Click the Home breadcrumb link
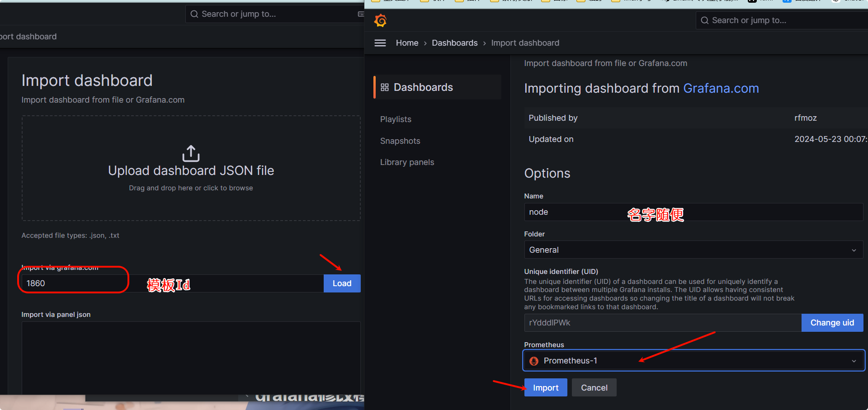Viewport: 868px width, 410px height. 407,43
